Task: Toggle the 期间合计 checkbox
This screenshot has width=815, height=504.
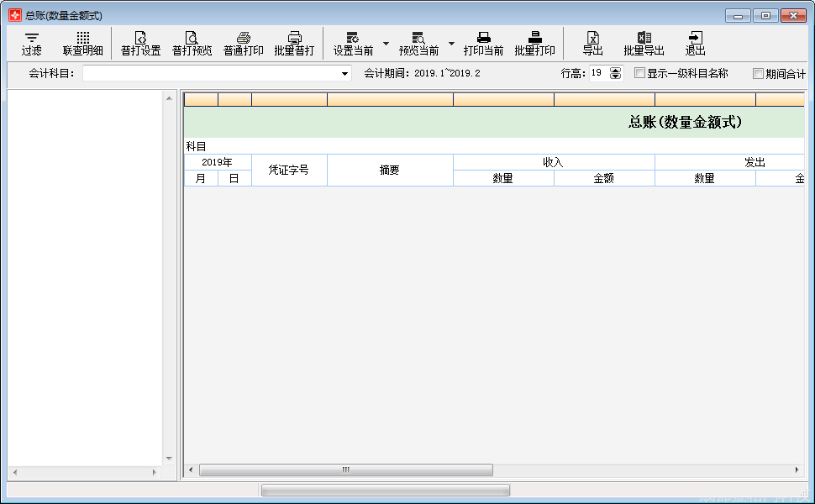Action: click(x=759, y=73)
